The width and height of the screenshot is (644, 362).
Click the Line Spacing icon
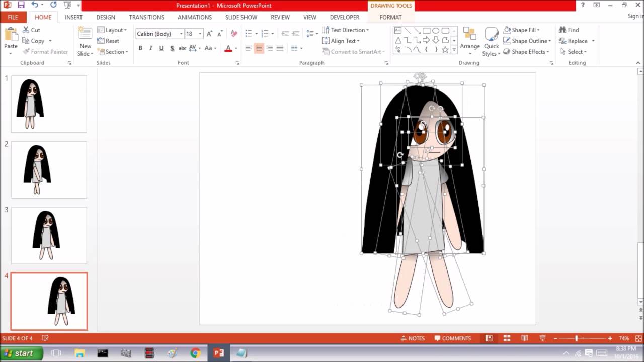coord(310,34)
